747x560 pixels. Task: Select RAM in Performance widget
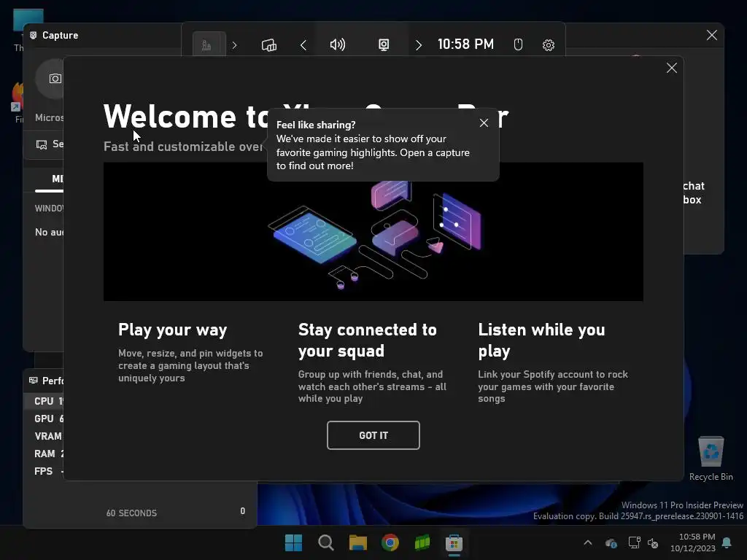(x=44, y=454)
